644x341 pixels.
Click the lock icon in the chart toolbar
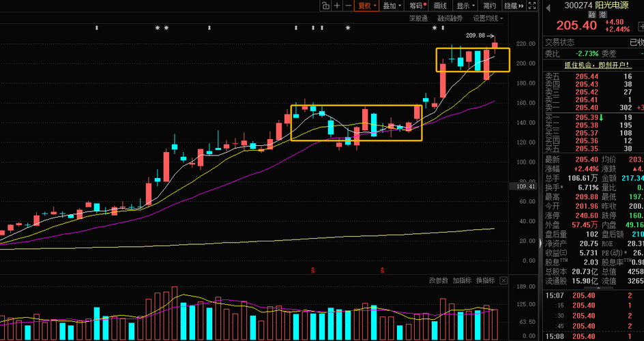(x=325, y=5)
